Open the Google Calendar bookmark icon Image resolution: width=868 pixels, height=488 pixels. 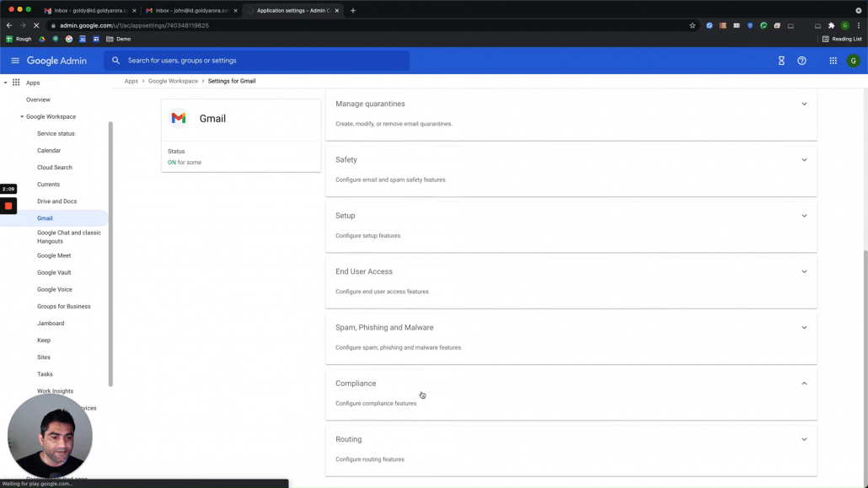tap(83, 39)
